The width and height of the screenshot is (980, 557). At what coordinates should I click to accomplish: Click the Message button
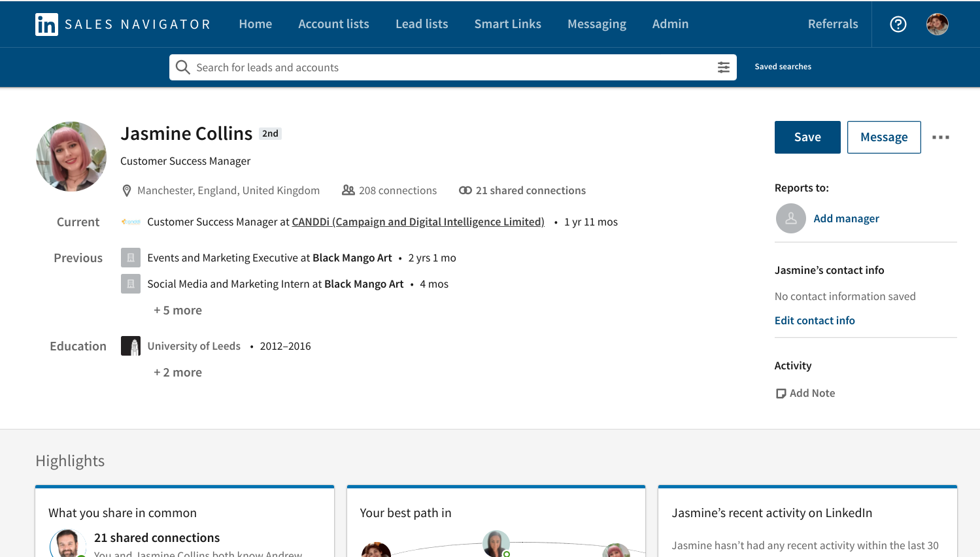click(884, 137)
